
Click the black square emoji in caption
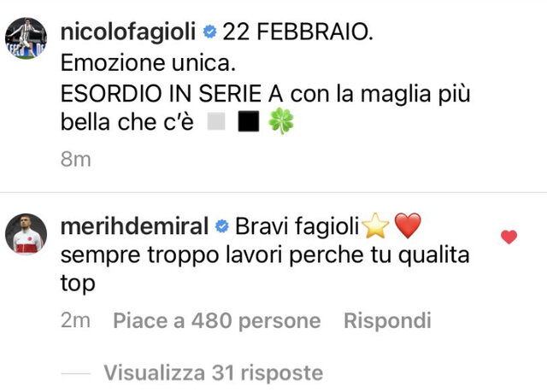point(249,121)
